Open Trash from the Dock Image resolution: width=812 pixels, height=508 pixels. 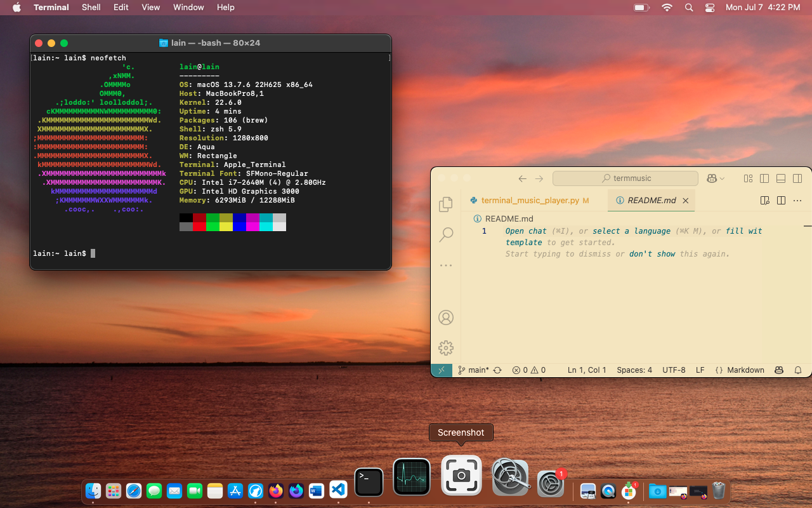(719, 491)
